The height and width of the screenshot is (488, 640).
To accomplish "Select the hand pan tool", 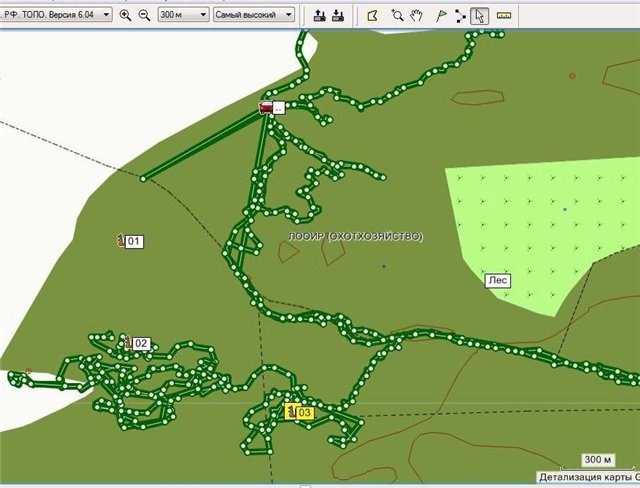I will (417, 15).
